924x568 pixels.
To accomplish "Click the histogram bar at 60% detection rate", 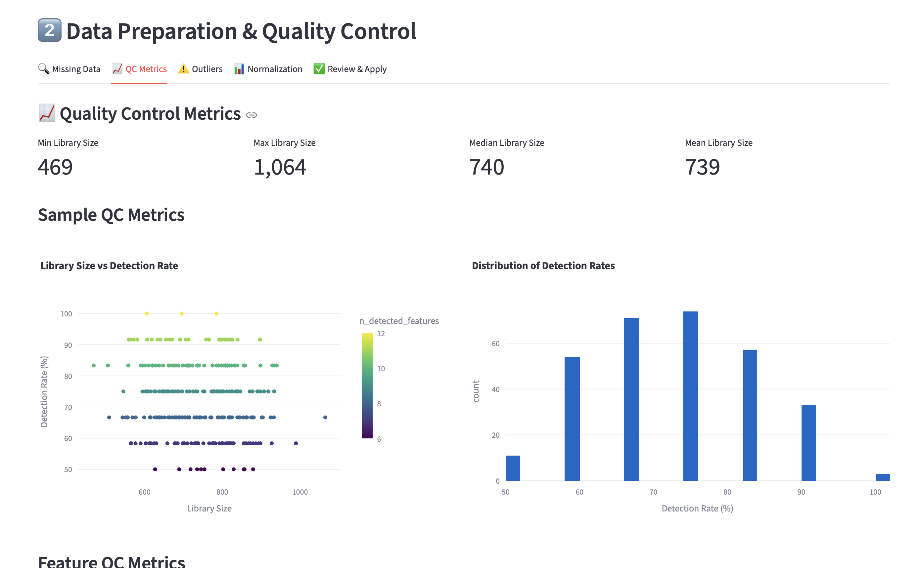I will 572,419.
